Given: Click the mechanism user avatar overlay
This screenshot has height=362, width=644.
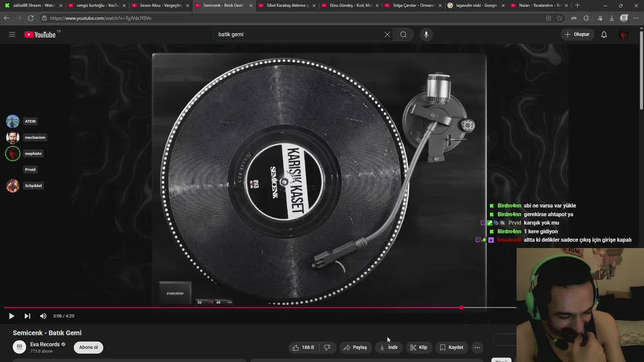Looking at the screenshot, I should click(13, 137).
